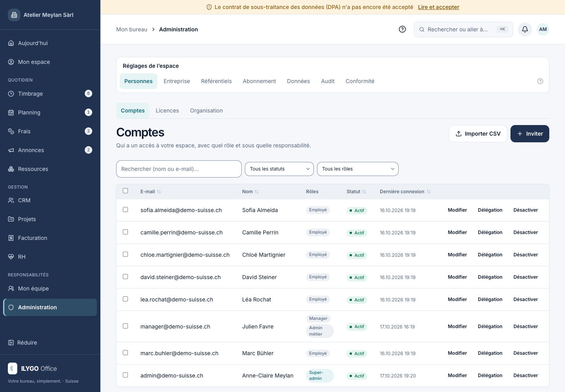
Task: Sort the table by Nom column
Action: (250, 192)
